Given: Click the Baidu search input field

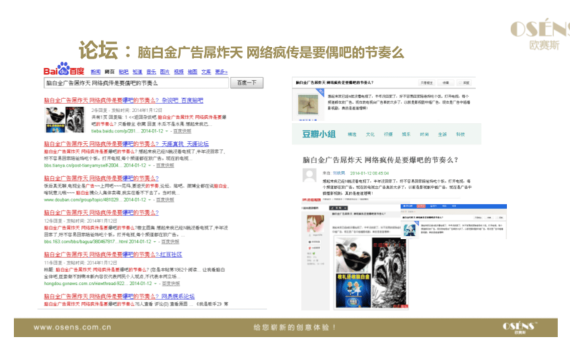Looking at the screenshot, I should [x=136, y=83].
